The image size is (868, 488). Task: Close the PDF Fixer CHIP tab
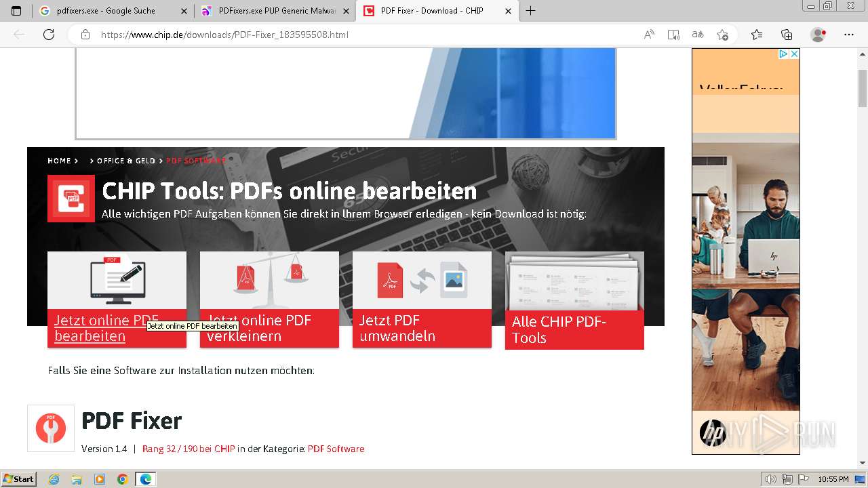point(509,11)
